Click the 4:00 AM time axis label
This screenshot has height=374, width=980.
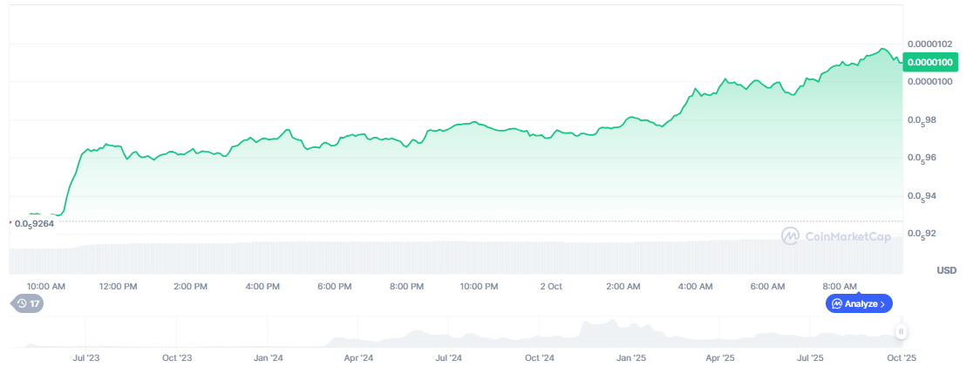pos(695,287)
